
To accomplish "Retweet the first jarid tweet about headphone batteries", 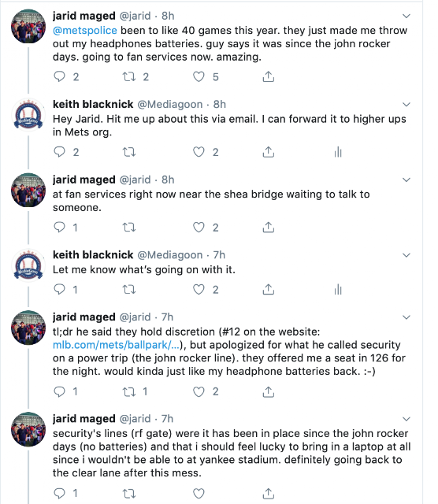I will (x=129, y=76).
